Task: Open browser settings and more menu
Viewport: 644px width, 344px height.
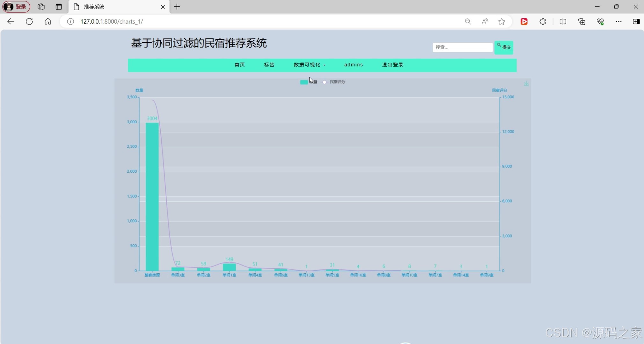Action: (x=618, y=21)
